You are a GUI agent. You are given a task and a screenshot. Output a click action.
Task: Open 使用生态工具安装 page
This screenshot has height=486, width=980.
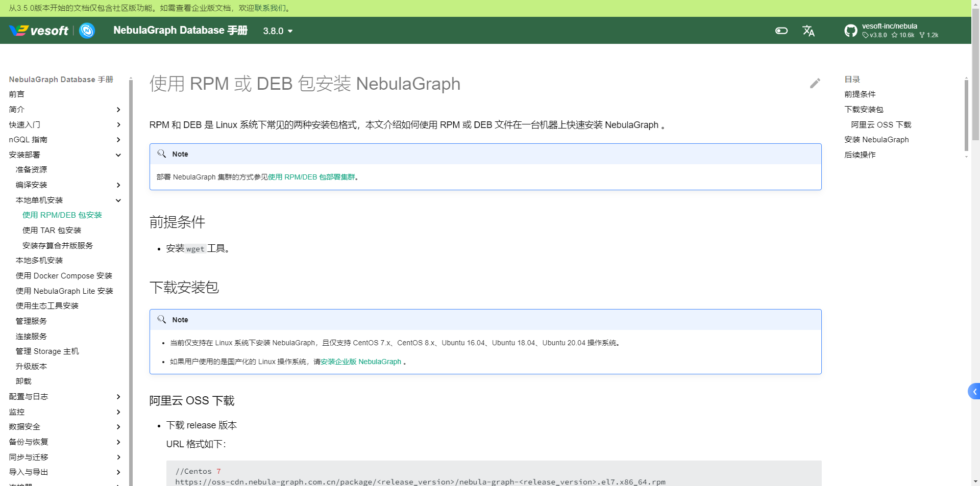pyautogui.click(x=47, y=306)
